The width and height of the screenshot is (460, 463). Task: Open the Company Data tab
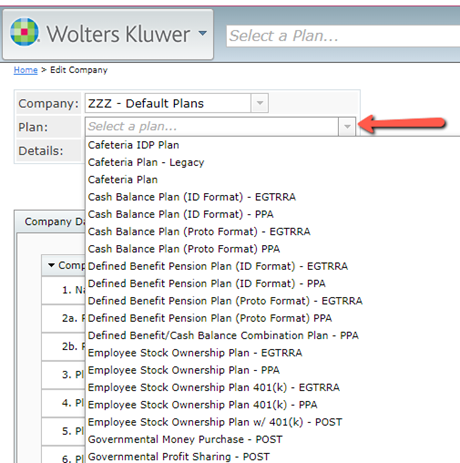50,222
